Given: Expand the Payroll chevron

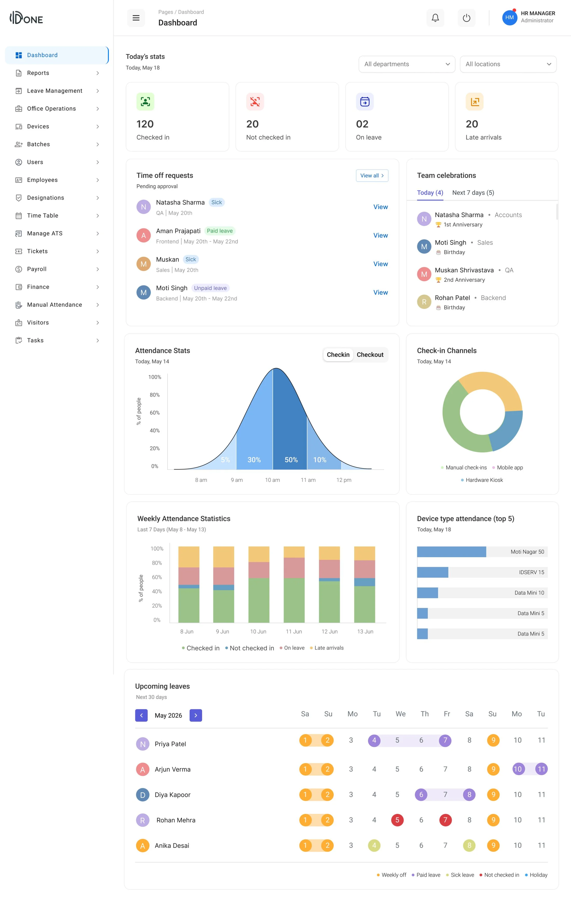Looking at the screenshot, I should 97,269.
